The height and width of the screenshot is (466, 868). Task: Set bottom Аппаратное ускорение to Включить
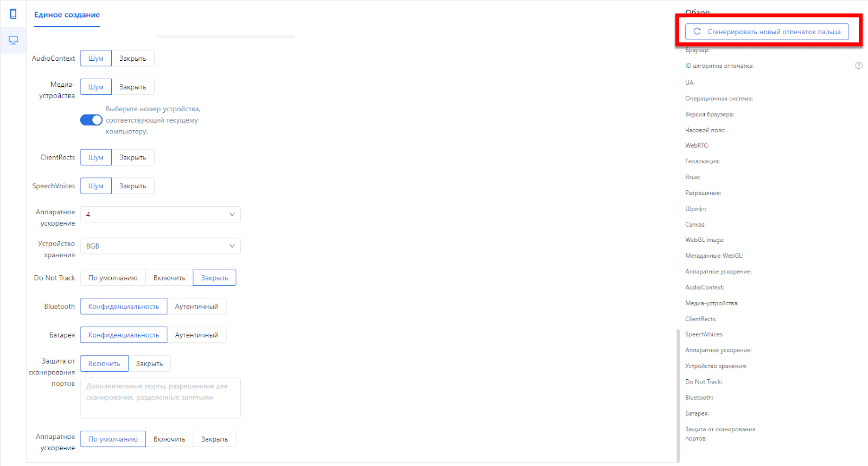[169, 439]
